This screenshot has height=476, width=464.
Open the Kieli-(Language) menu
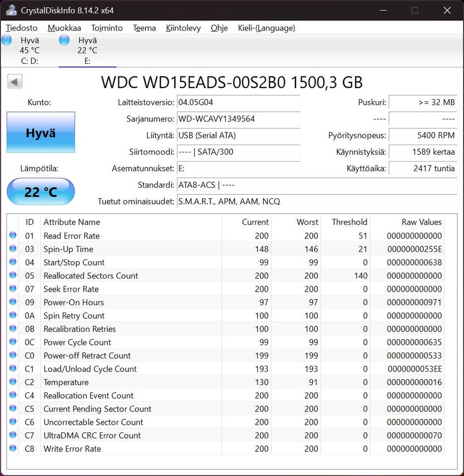coord(267,28)
